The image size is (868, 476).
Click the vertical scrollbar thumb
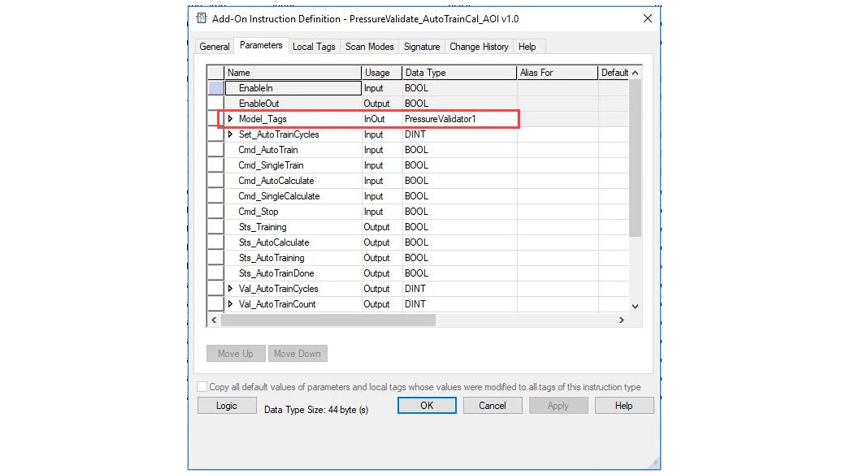point(635,158)
